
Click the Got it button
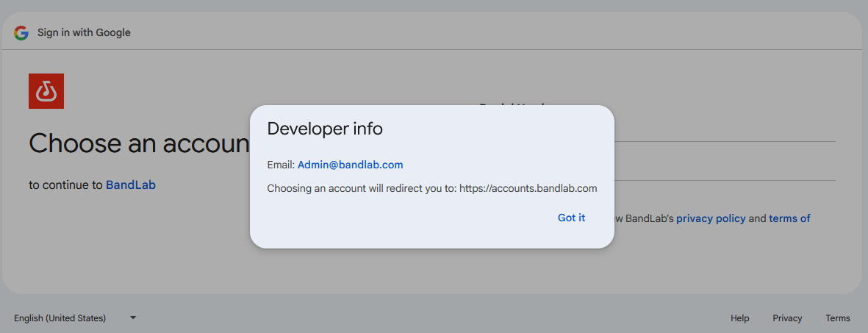pos(571,218)
